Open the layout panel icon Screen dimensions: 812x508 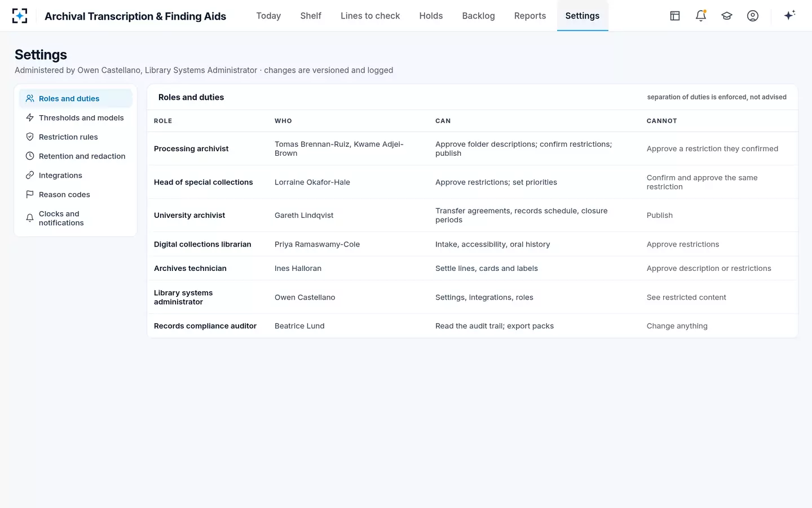pos(675,16)
